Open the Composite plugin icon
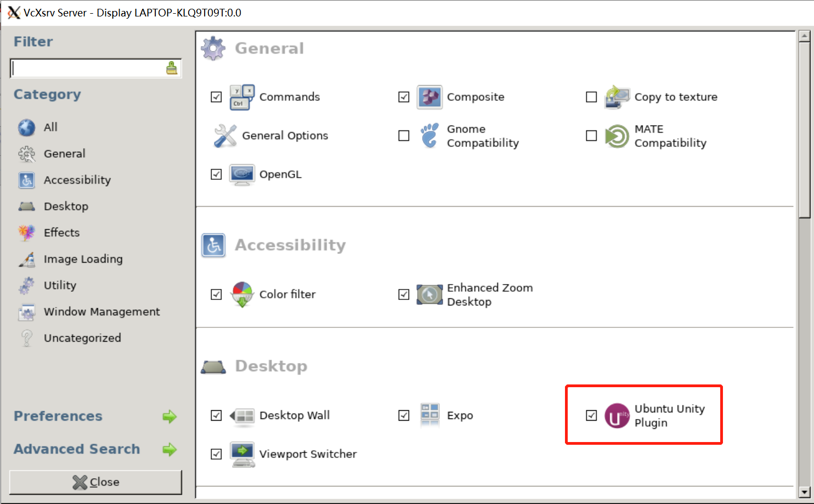 click(x=429, y=97)
